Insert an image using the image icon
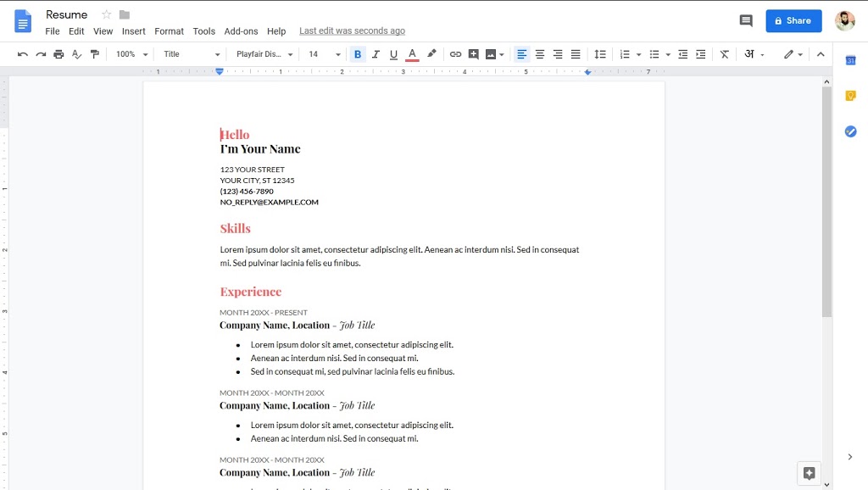The height and width of the screenshot is (490, 868). coord(491,54)
